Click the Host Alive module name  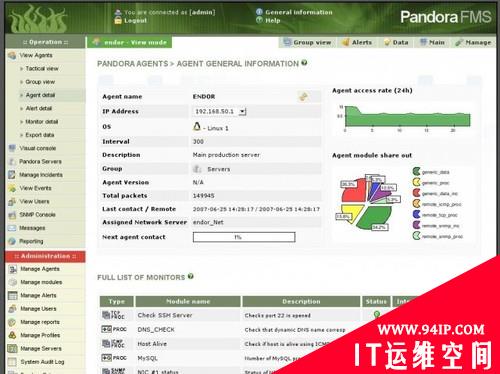pyautogui.click(x=152, y=344)
